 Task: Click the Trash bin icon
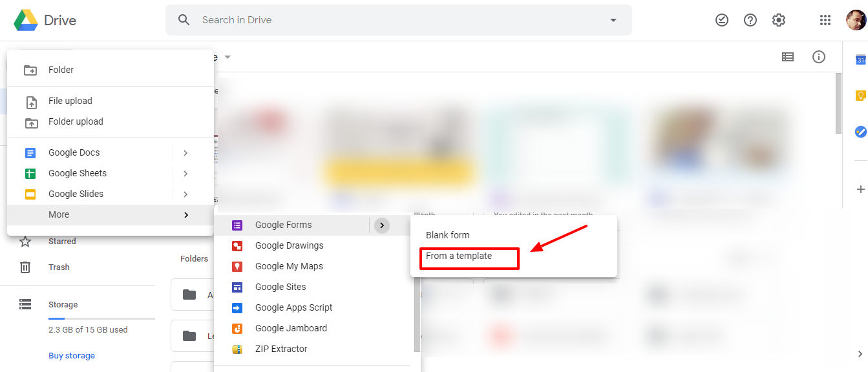coord(25,267)
